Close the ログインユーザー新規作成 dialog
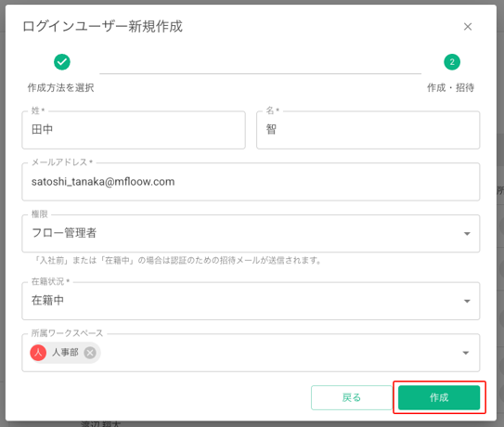Image resolution: width=504 pixels, height=427 pixels. (468, 27)
